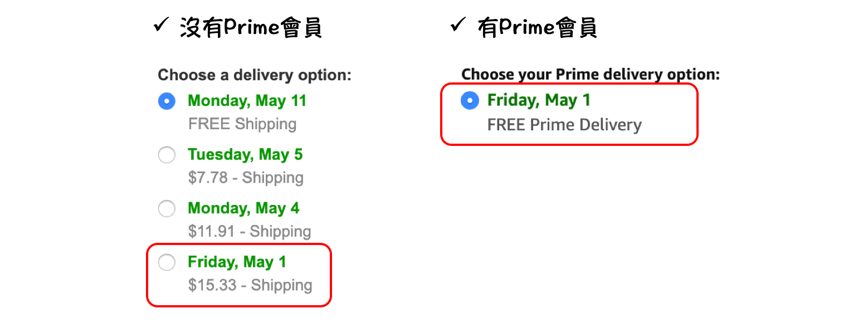Click the green Monday, May 11 date link
Image resolution: width=868 pixels, height=323 pixels.
tap(247, 101)
